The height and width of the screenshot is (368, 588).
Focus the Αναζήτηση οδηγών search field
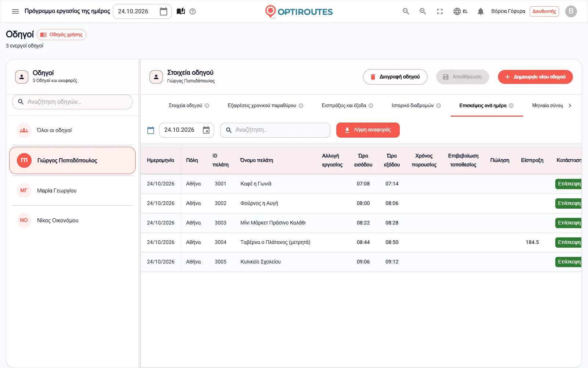point(72,102)
